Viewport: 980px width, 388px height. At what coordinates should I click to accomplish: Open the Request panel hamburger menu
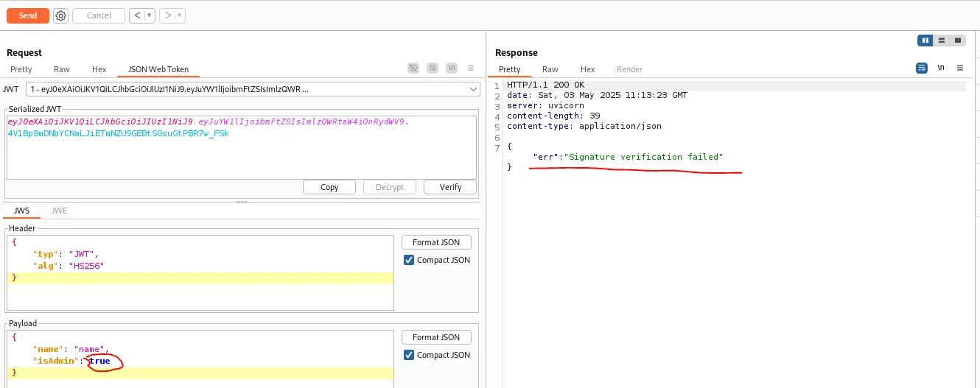click(469, 68)
